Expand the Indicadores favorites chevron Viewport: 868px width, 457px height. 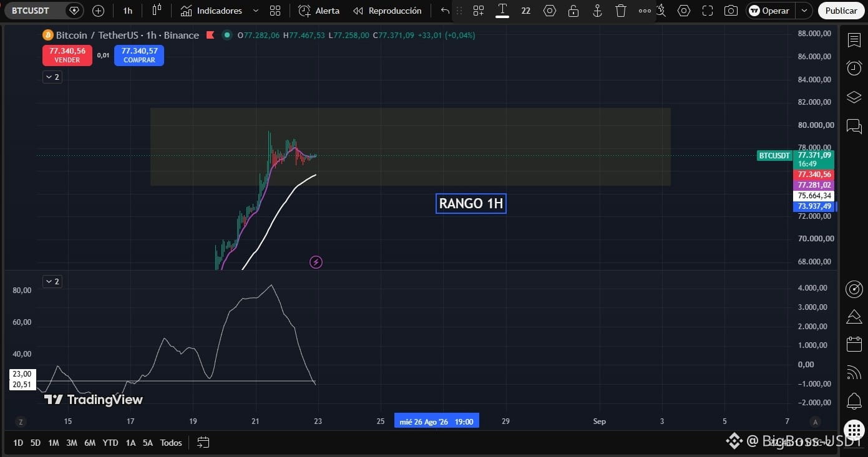click(x=256, y=11)
